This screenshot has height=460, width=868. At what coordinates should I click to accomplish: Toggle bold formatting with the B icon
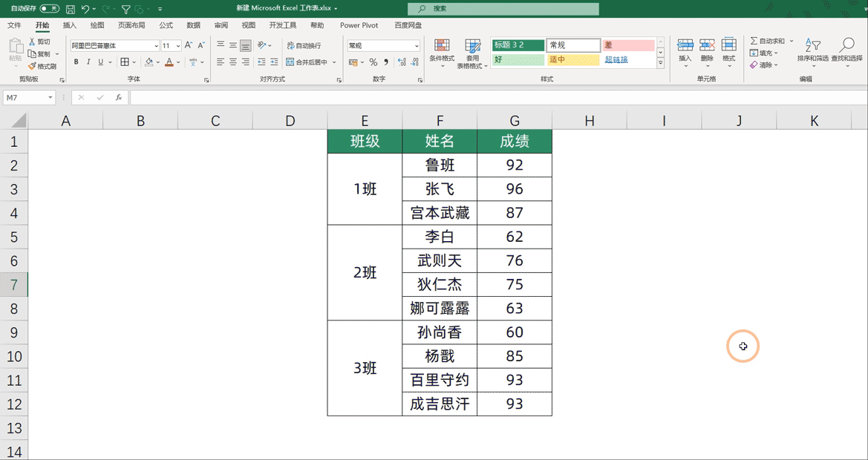(x=76, y=62)
